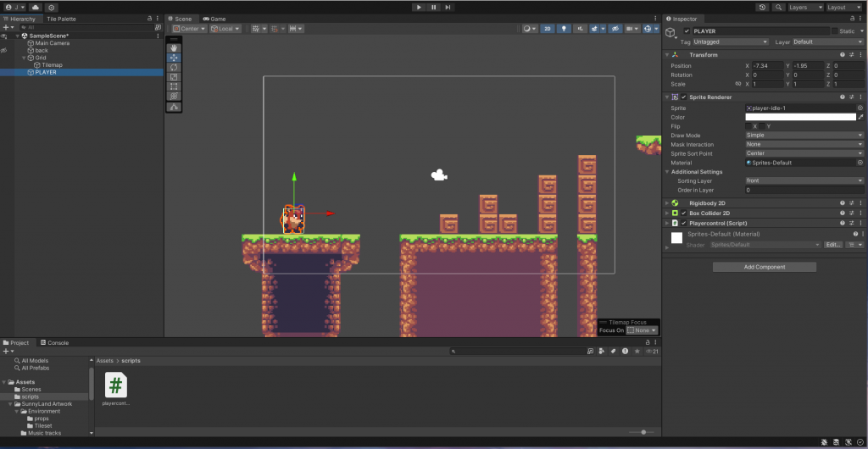Click the material Edit button

pos(833,244)
